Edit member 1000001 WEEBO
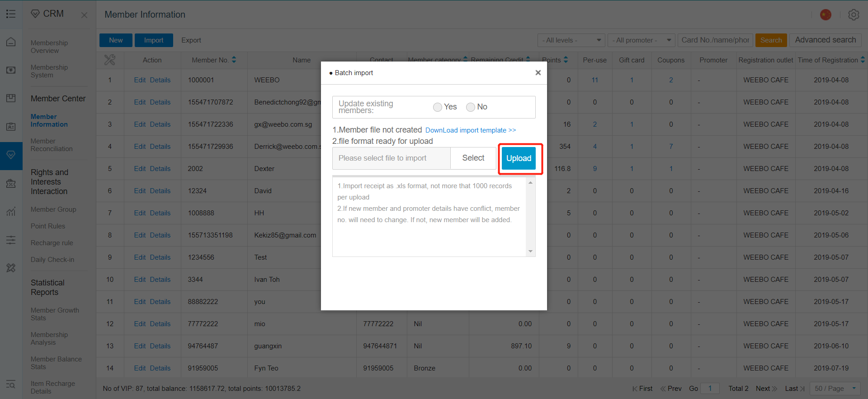This screenshot has height=399, width=868. [140, 80]
